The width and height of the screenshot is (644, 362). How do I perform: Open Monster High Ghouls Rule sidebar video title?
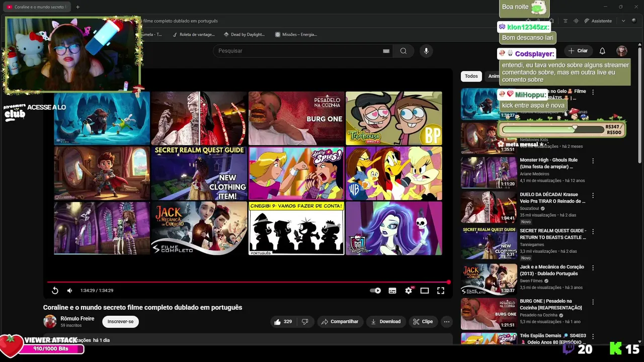(x=549, y=163)
